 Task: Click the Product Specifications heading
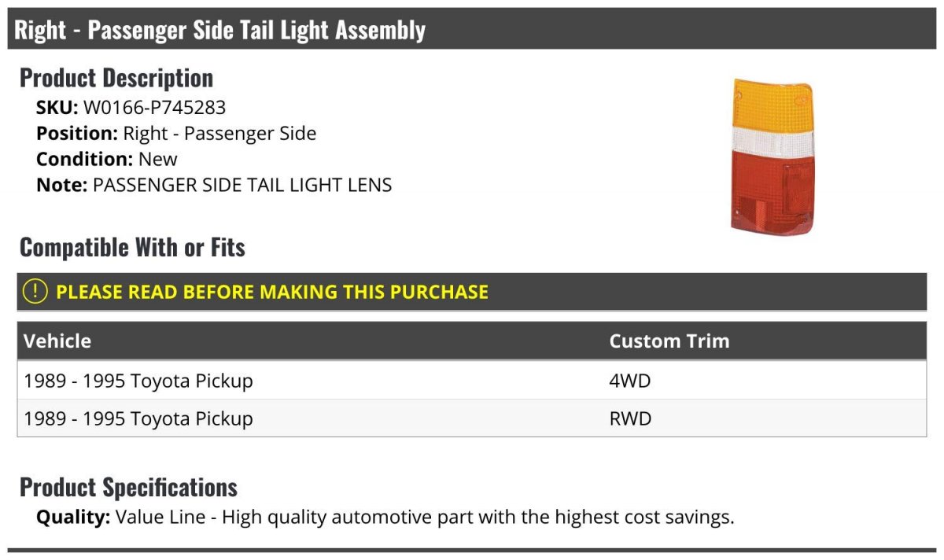point(128,487)
